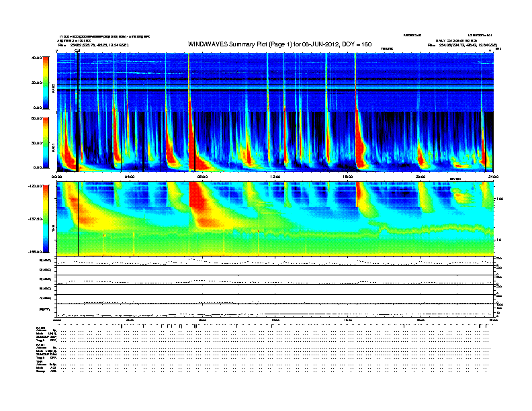The image size is (532, 411).
Task: Click the 24:00 tick label below RAD1 spectrogram
Action: click(493, 177)
